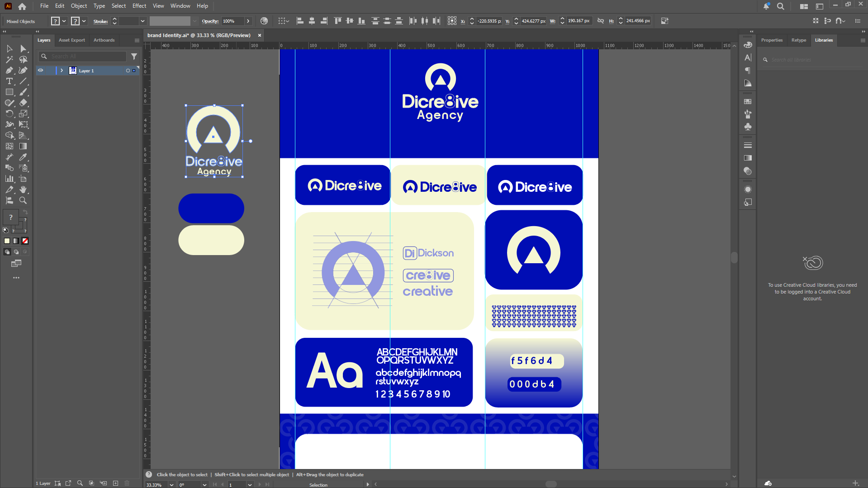Select the Line Segment tool
This screenshot has height=488, width=868.
23,81
